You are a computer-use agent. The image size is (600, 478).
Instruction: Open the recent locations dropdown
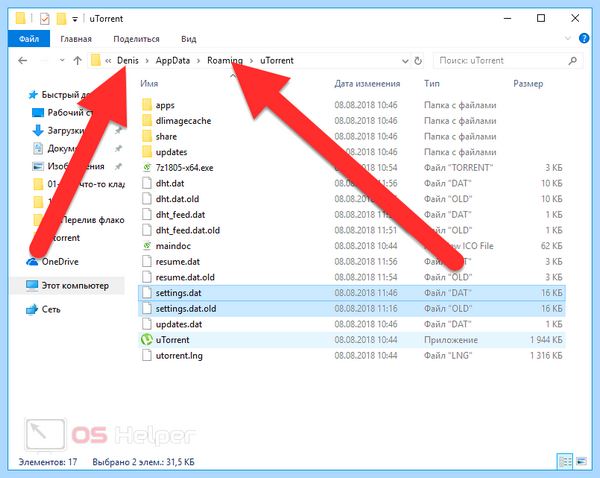pyautogui.click(x=62, y=60)
